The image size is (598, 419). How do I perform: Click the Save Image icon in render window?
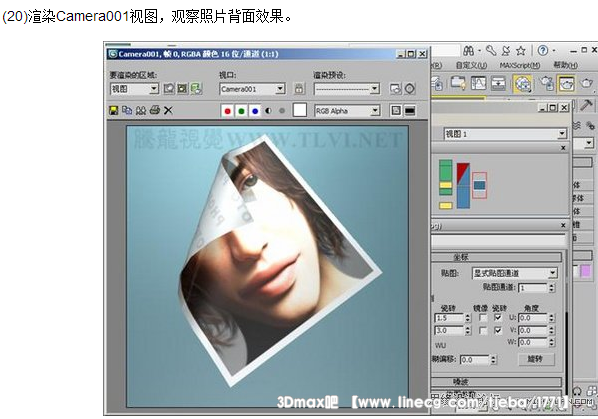pyautogui.click(x=113, y=111)
